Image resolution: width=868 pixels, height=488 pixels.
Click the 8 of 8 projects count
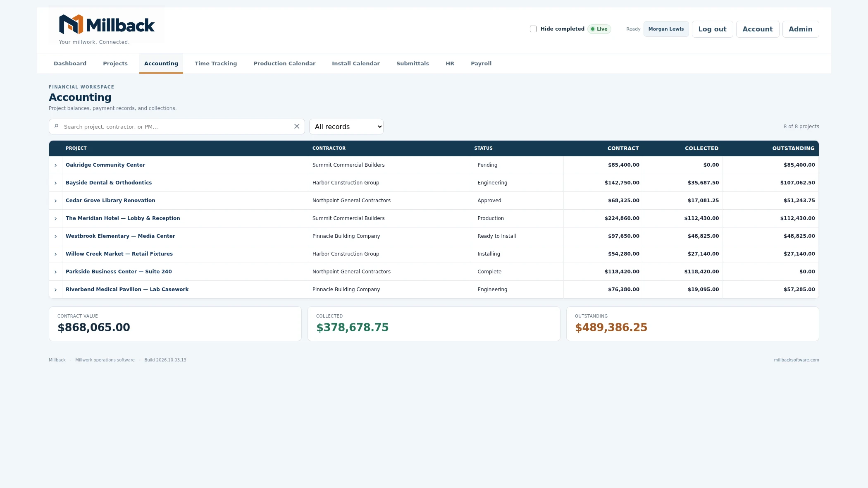coord(801,127)
